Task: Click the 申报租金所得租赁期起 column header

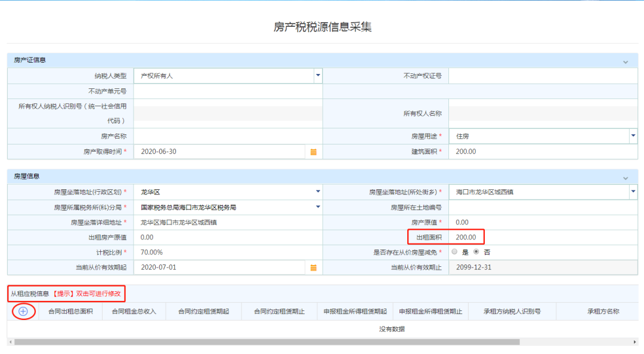Action: tap(355, 312)
